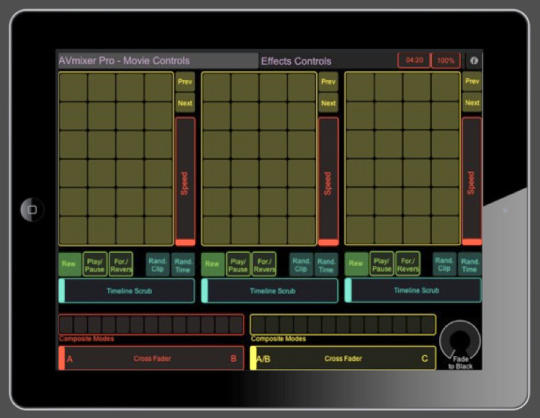Select Next on the right deck
Screen dimensions: 540x418
click(x=472, y=103)
